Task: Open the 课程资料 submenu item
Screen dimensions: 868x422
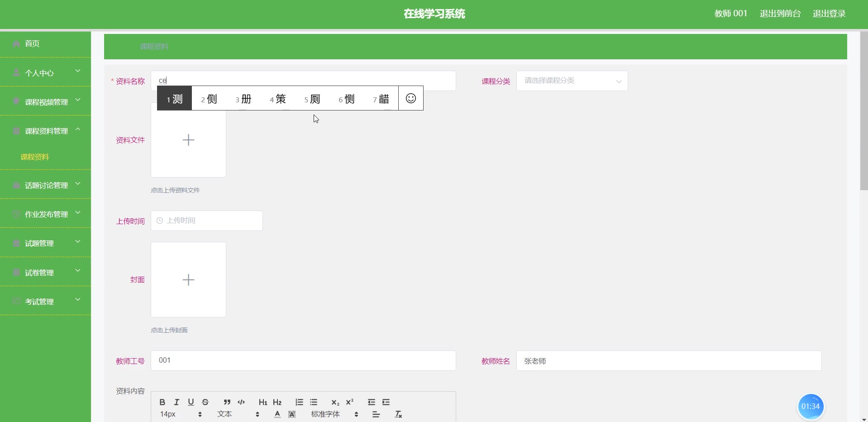Action: pyautogui.click(x=35, y=157)
